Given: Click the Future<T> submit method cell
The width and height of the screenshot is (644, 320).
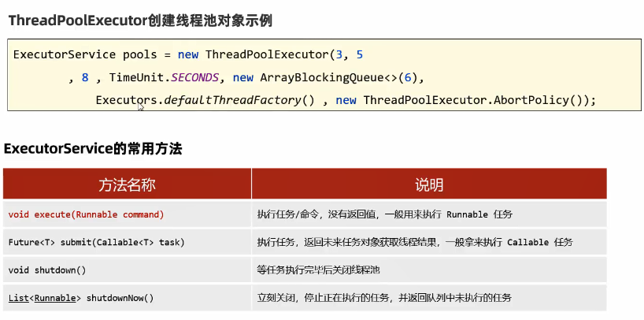Looking at the screenshot, I should point(127,242).
